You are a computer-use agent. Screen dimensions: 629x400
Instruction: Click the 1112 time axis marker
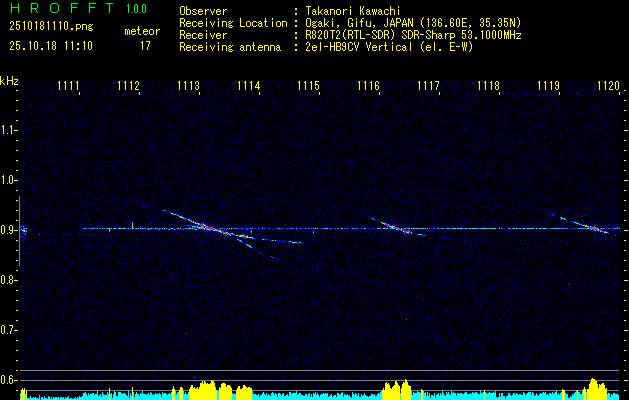pyautogui.click(x=128, y=85)
